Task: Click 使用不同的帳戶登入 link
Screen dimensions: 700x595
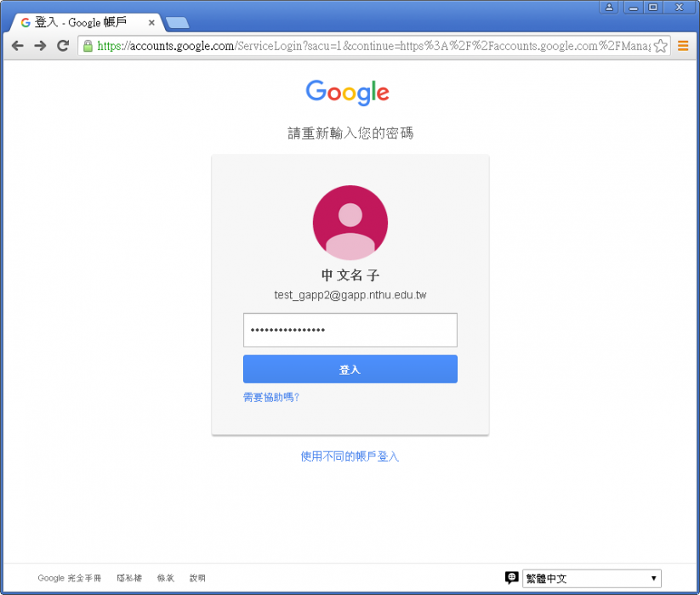Action: tap(350, 456)
